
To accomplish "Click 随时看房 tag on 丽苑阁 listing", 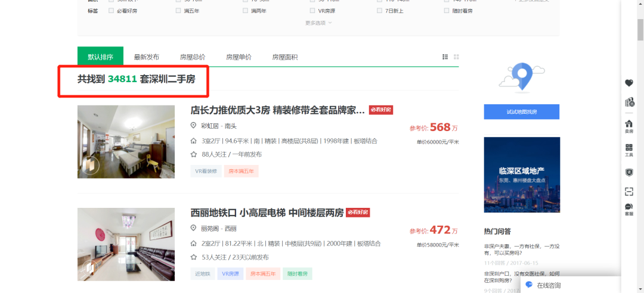I will click(x=298, y=274).
